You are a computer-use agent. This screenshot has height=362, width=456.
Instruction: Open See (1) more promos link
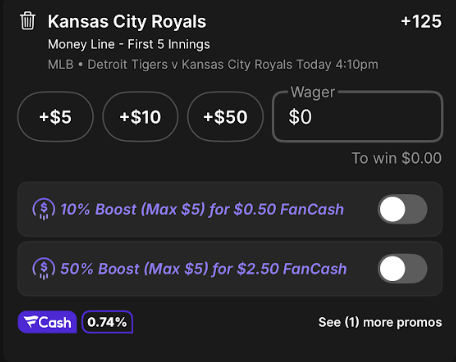click(380, 322)
